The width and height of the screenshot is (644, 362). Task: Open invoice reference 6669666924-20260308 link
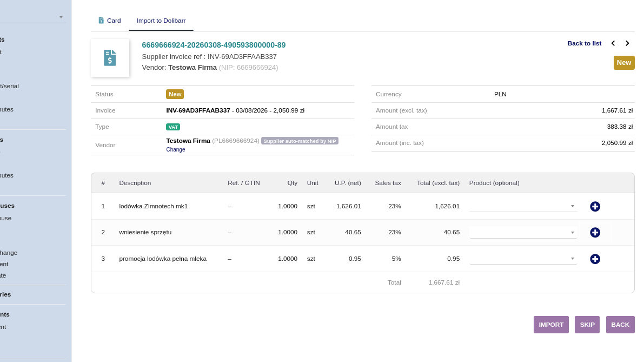(214, 45)
